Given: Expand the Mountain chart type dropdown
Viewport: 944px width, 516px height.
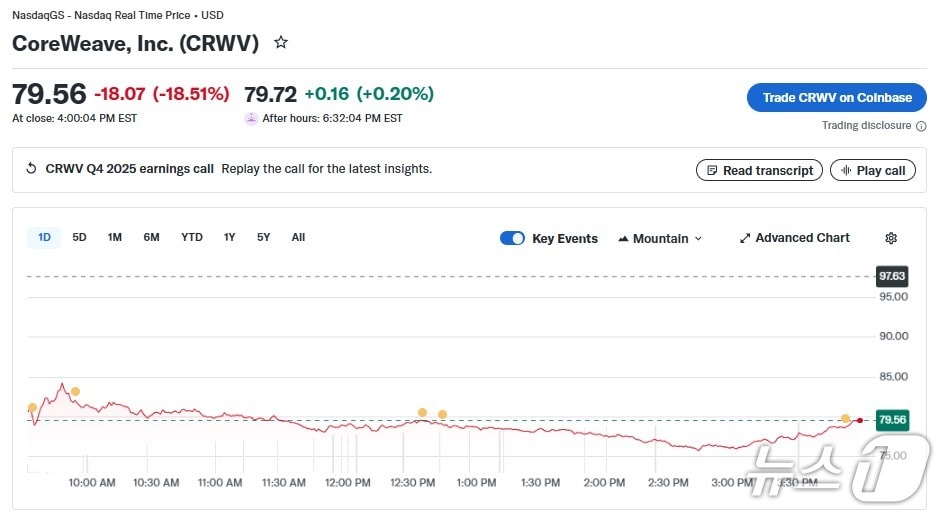Looking at the screenshot, I should pyautogui.click(x=660, y=238).
